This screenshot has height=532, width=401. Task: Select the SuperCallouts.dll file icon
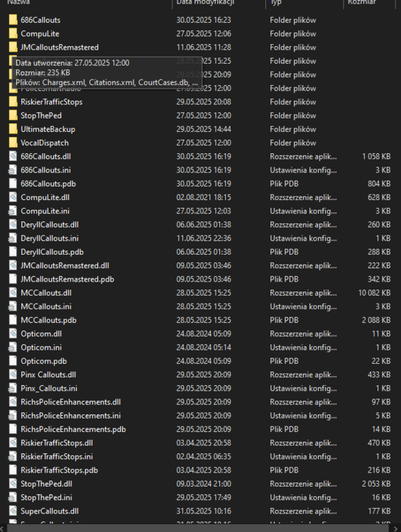13,511
